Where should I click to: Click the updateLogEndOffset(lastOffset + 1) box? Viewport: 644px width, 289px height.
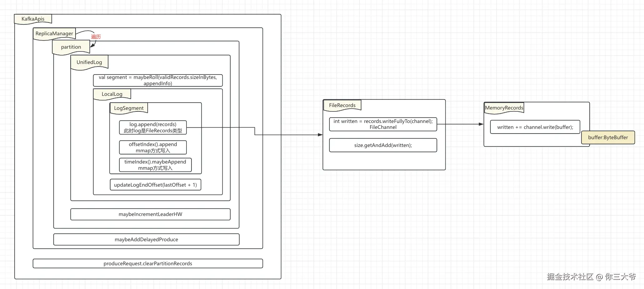155,185
